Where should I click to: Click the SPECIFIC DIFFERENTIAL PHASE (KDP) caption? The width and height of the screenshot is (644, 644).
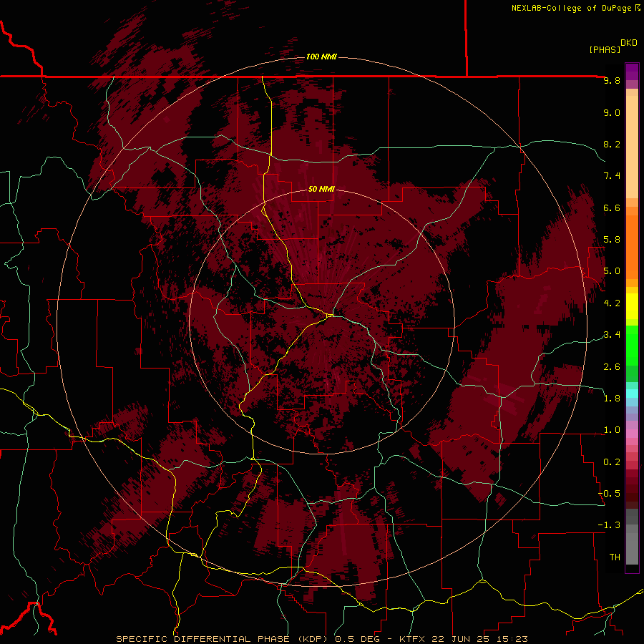point(223,639)
